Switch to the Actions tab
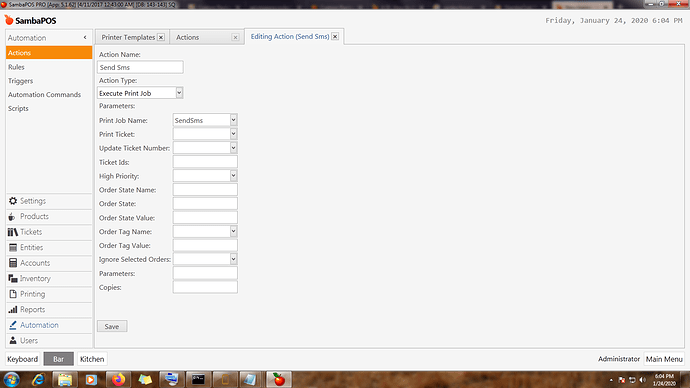Viewport: 690px width, 388px height. point(187,37)
